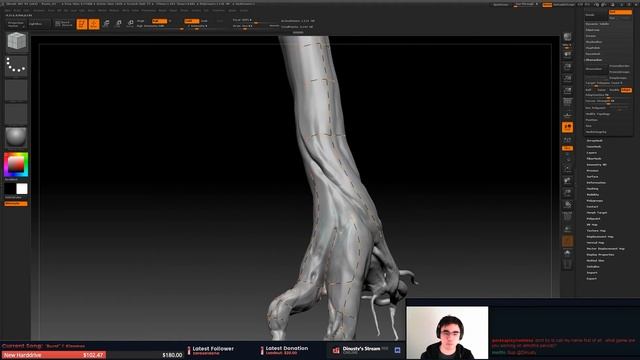This screenshot has width=640, height=360.
Task: Select the Scale transform mode in top toolbar
Action: [118, 24]
